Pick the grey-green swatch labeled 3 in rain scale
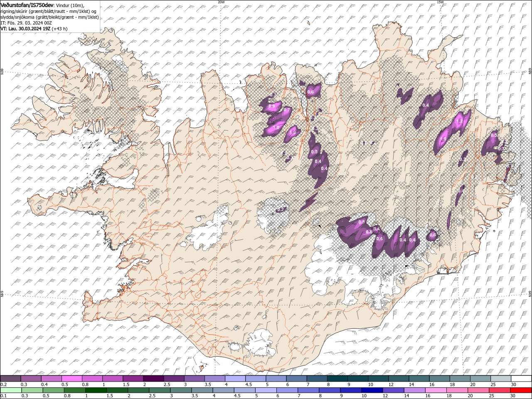Screen dimensions: 532x399 [x=180, y=390]
